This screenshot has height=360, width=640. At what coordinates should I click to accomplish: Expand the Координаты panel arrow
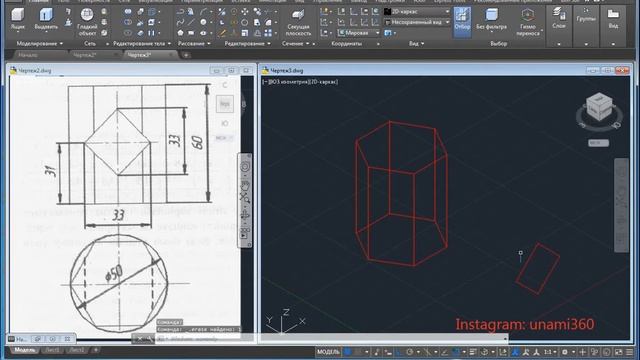click(378, 44)
